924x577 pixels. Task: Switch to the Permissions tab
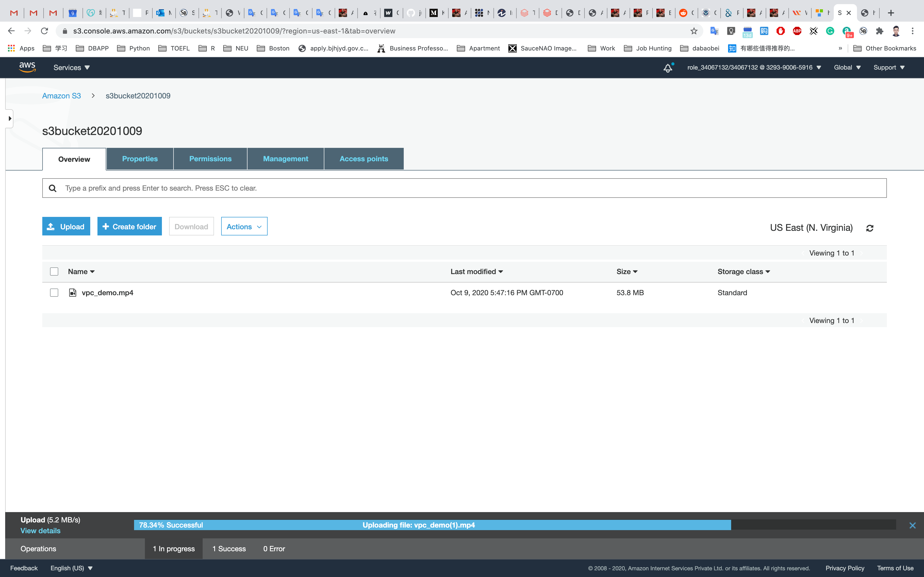[x=210, y=159]
